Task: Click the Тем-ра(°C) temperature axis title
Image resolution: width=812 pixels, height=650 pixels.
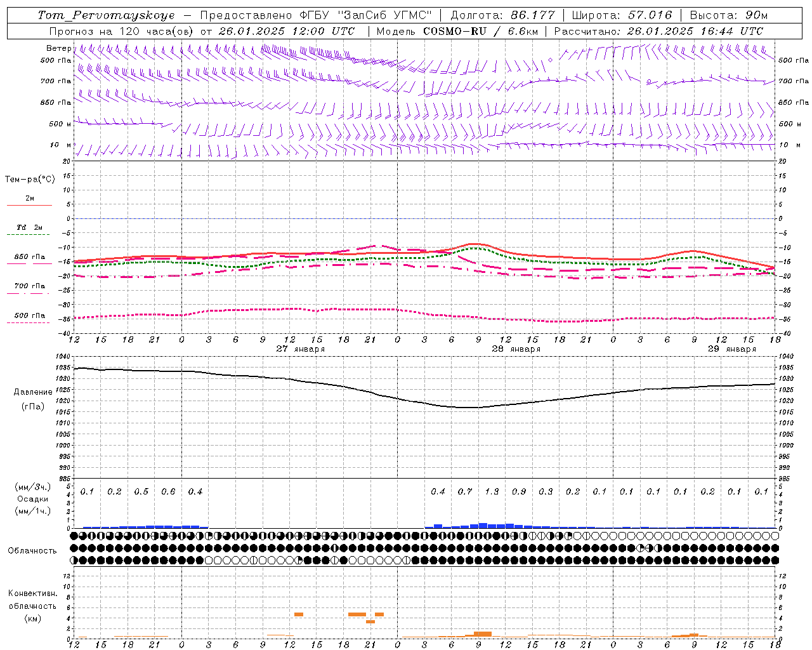Action: click(x=30, y=179)
